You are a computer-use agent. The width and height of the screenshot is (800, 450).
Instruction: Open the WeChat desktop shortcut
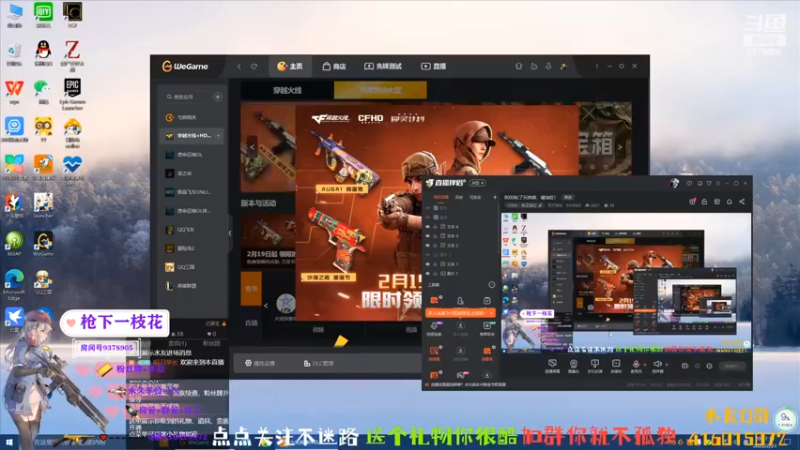coord(43,92)
